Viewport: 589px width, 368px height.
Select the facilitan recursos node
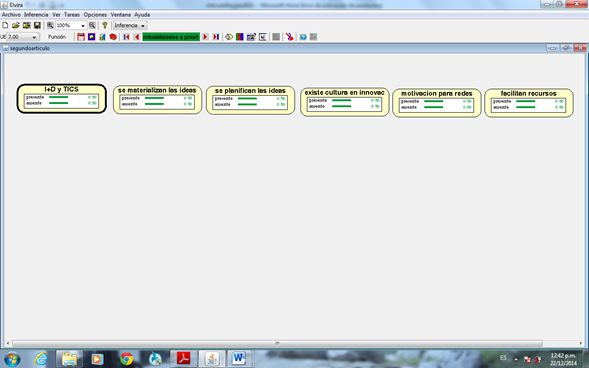(x=529, y=103)
